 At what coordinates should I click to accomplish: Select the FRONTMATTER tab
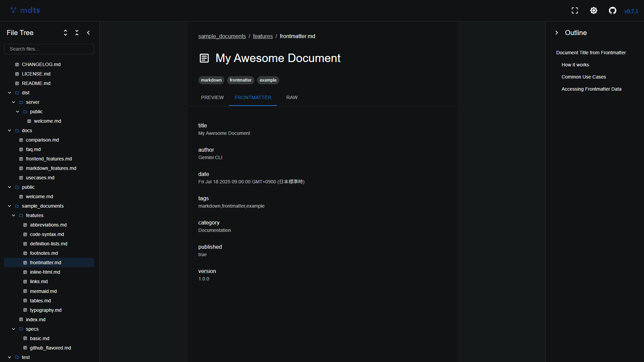(x=253, y=97)
